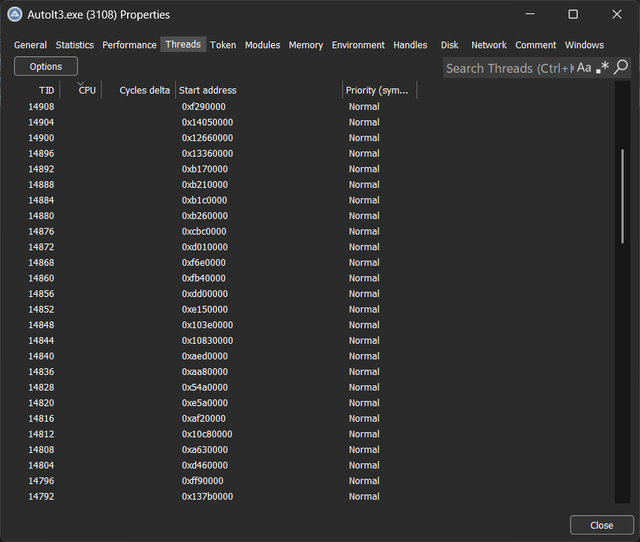Switch to the Windows tab
This screenshot has width=640, height=542.
coord(584,45)
